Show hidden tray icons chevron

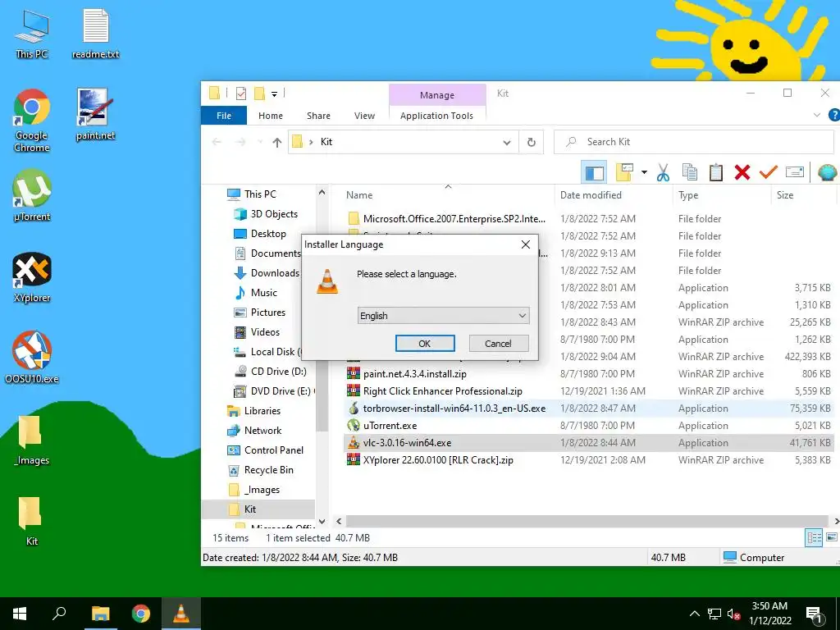pos(694,614)
